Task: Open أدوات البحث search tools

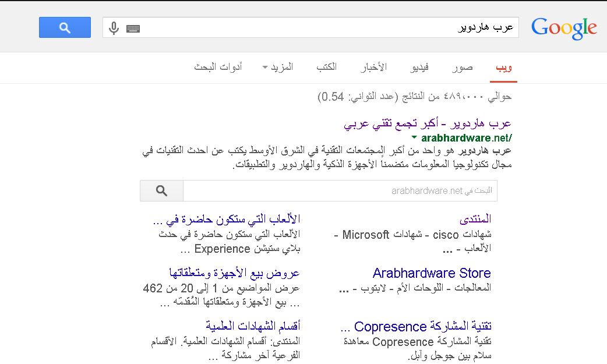Action: (218, 67)
